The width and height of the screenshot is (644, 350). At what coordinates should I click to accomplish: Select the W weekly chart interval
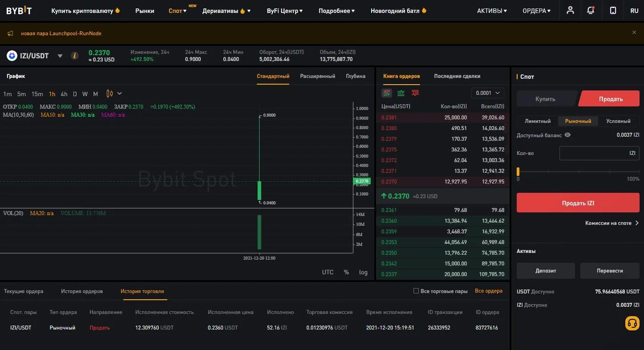click(85, 94)
